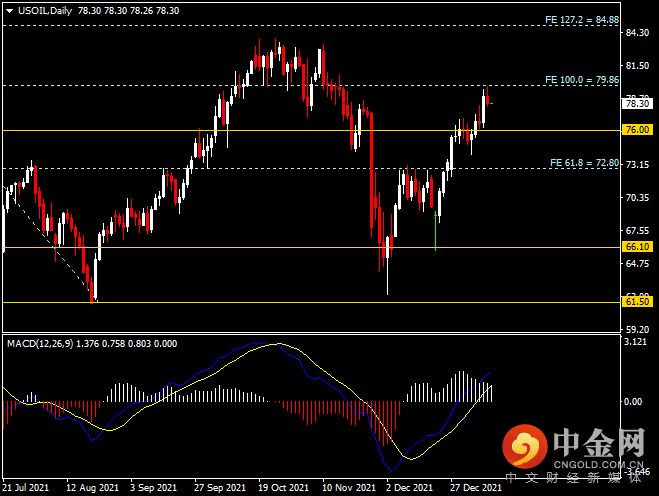Click the 76.00 yellow price tag
This screenshot has height=496, width=659.
(x=637, y=130)
